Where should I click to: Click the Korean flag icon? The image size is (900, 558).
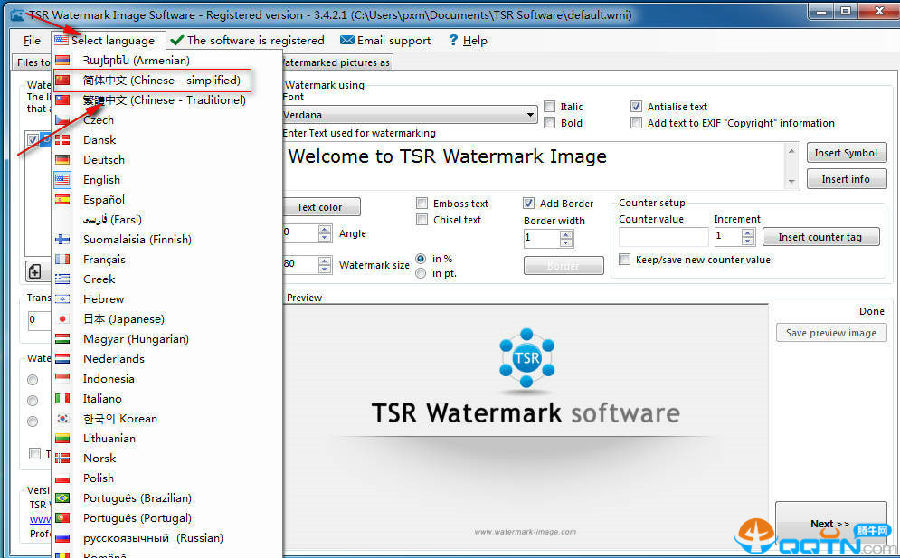pos(62,419)
